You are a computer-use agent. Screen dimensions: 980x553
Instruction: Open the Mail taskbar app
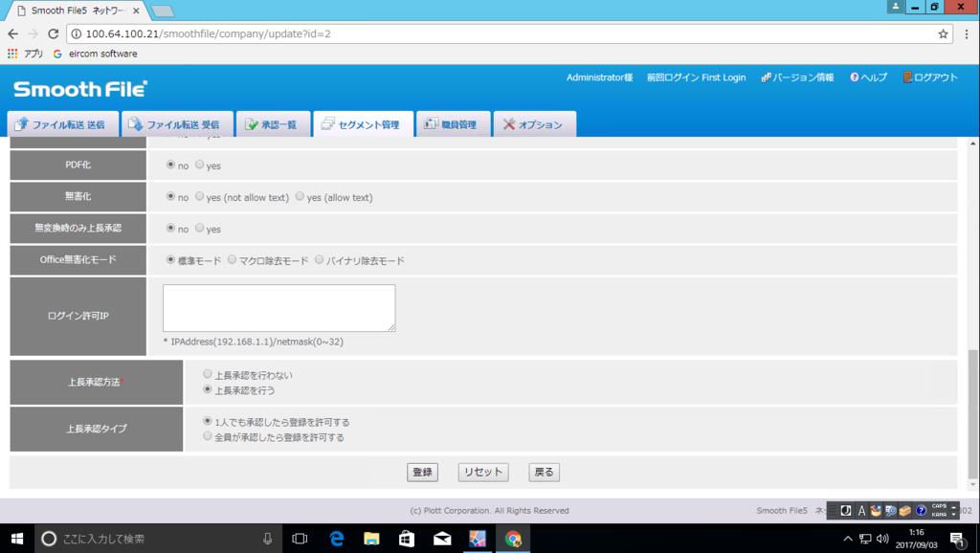[442, 539]
